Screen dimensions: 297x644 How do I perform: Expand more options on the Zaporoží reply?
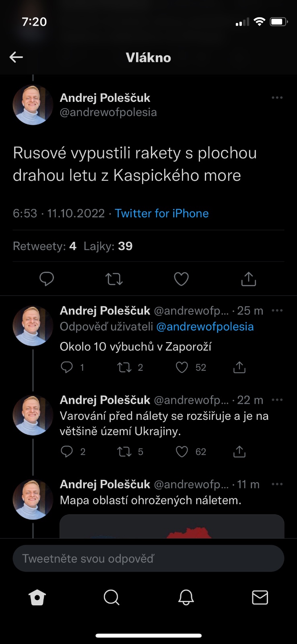click(x=277, y=310)
